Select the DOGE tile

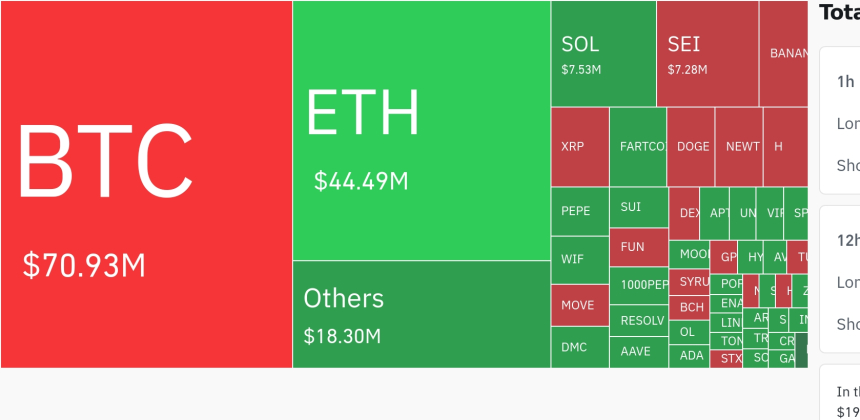tap(691, 146)
